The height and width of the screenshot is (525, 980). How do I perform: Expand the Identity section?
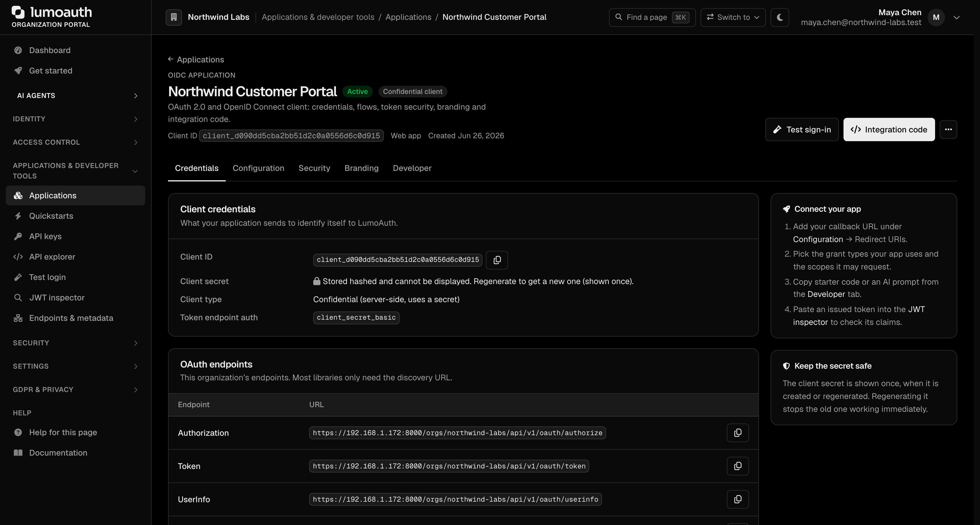(x=75, y=119)
